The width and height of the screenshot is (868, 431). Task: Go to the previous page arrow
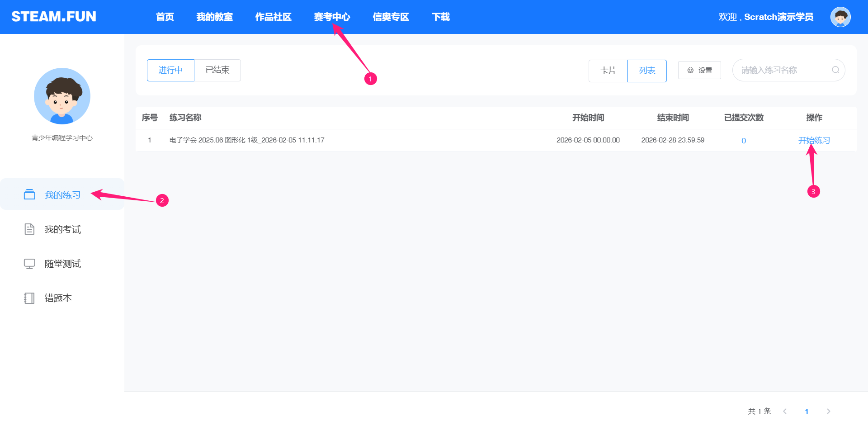[785, 411]
